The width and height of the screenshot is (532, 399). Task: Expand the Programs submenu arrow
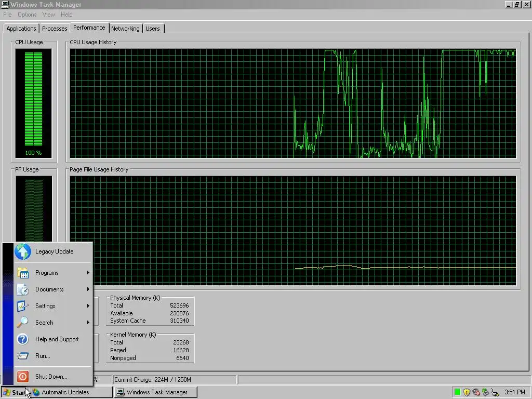(88, 273)
